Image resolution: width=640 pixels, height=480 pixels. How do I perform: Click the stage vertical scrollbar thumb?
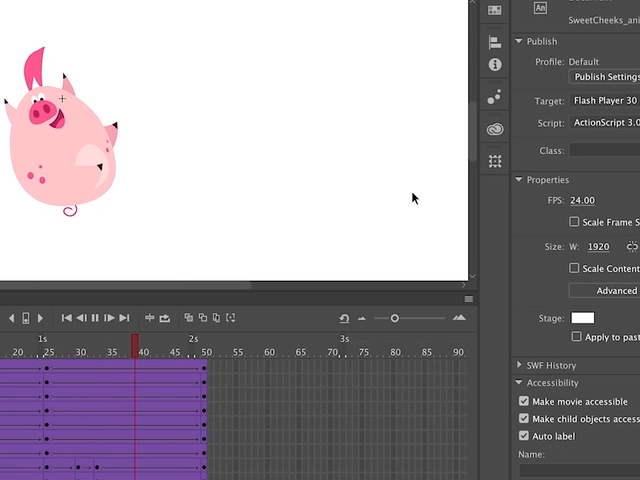pyautogui.click(x=473, y=131)
